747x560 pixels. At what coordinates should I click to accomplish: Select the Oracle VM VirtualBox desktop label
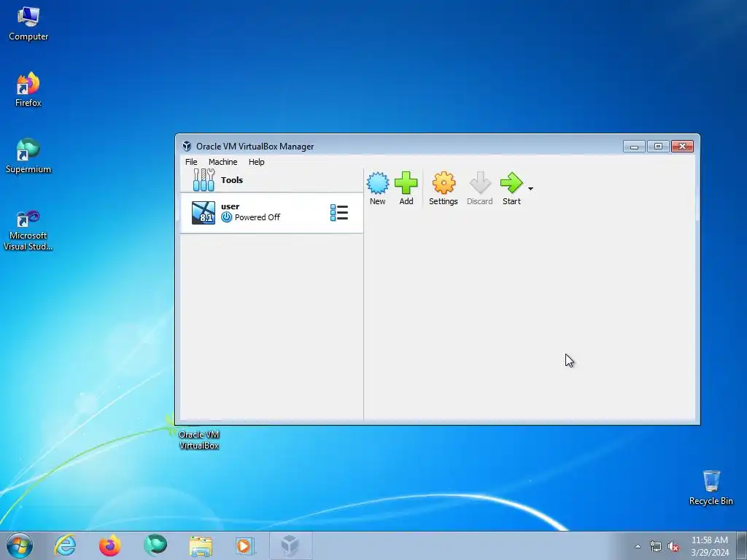tap(198, 440)
